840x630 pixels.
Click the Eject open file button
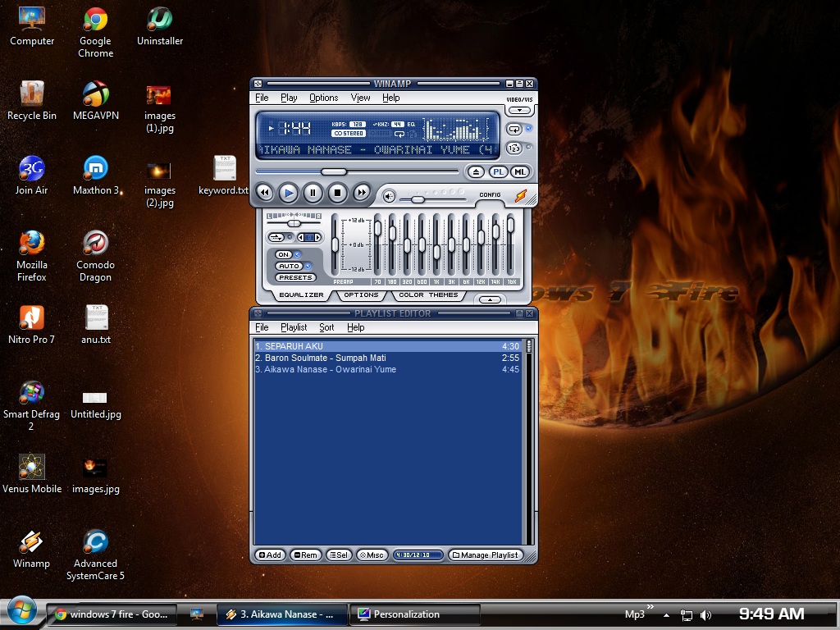coord(476,172)
